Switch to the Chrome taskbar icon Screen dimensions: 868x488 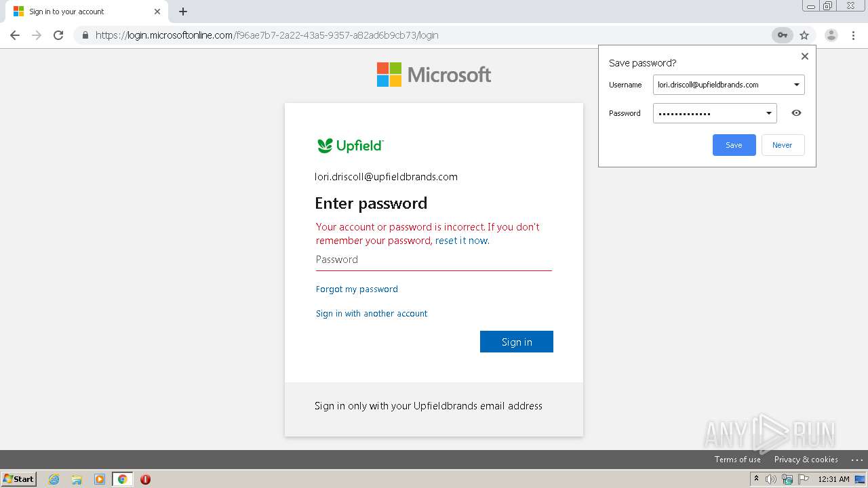122,479
